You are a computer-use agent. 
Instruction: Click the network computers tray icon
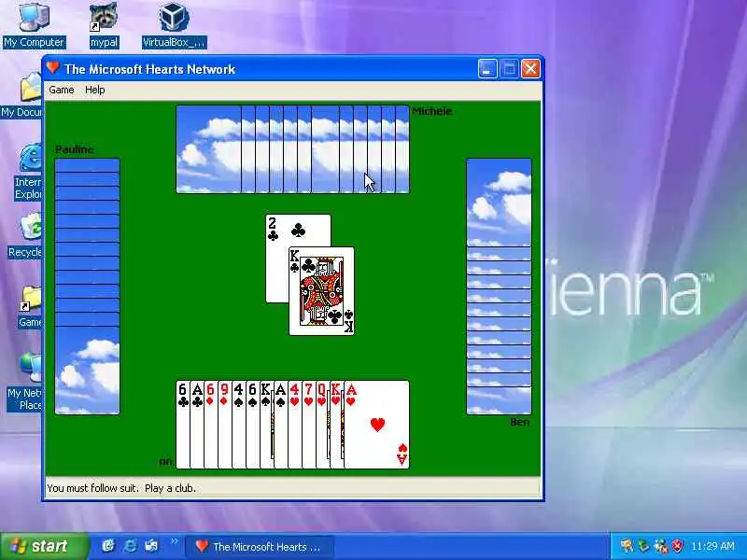661,547
